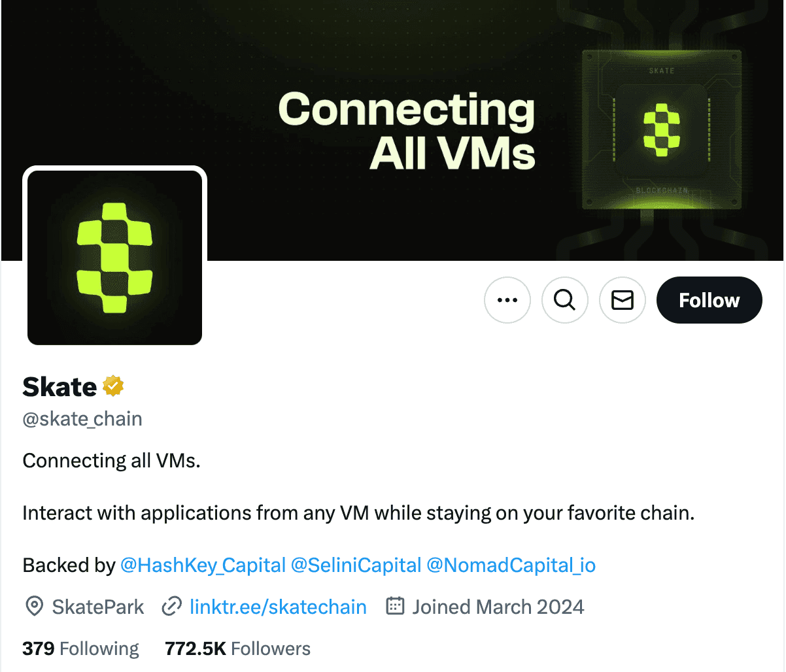Open the three-dot more options menu

(507, 300)
